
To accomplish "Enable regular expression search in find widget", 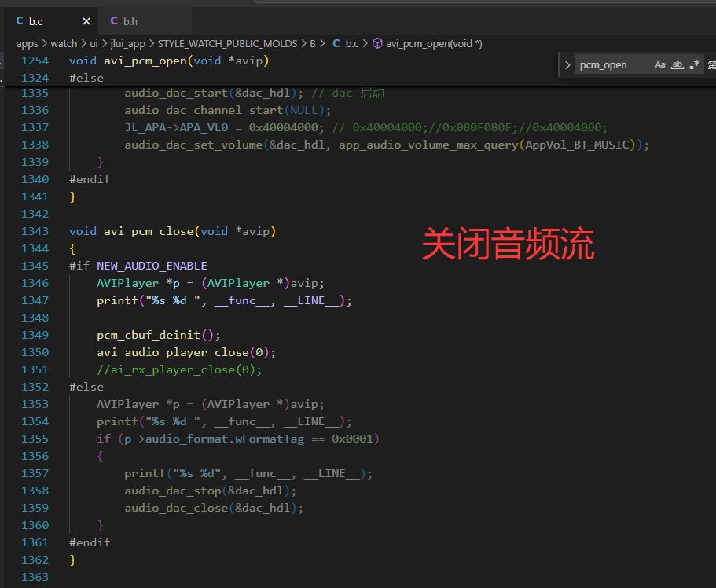I will click(695, 64).
